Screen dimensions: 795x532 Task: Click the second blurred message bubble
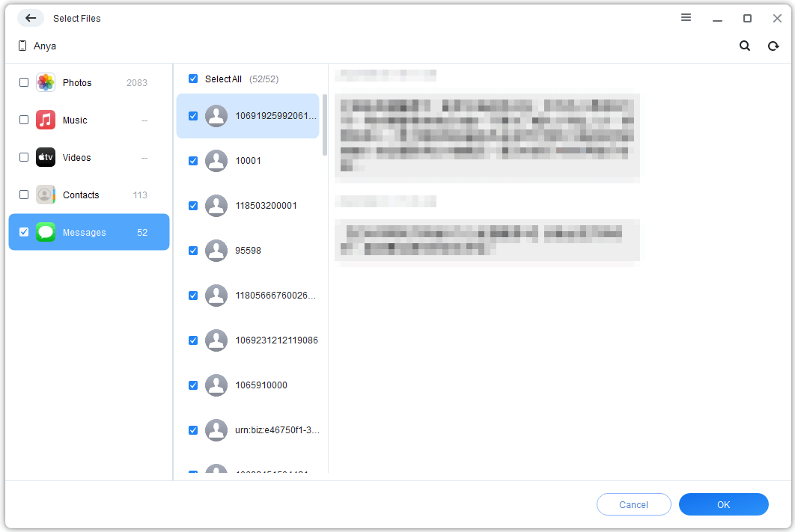coord(487,240)
